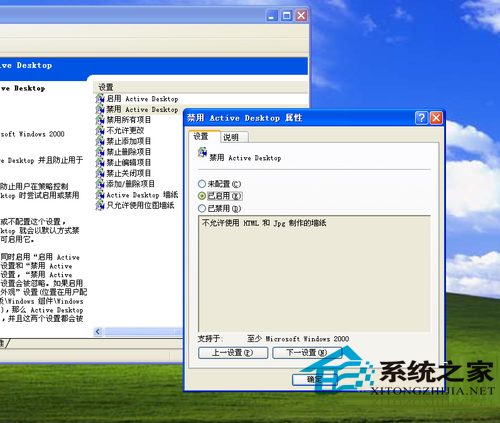Select the 禁用所有项目 text row
Screen dimensions: 500x423
[x=129, y=120]
